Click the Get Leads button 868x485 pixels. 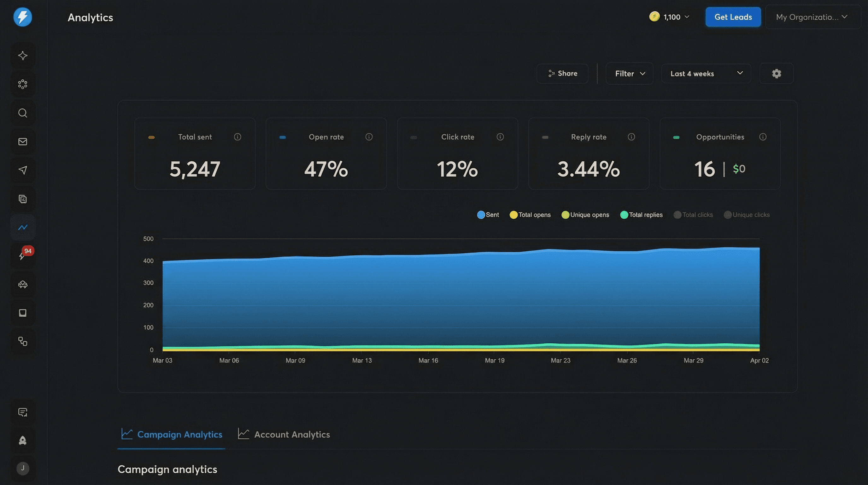733,17
